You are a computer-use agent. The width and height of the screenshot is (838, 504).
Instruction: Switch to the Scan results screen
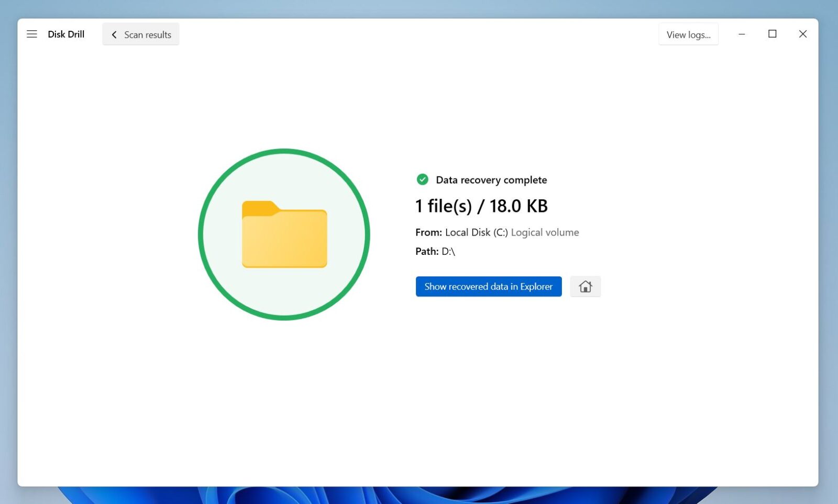(x=147, y=34)
